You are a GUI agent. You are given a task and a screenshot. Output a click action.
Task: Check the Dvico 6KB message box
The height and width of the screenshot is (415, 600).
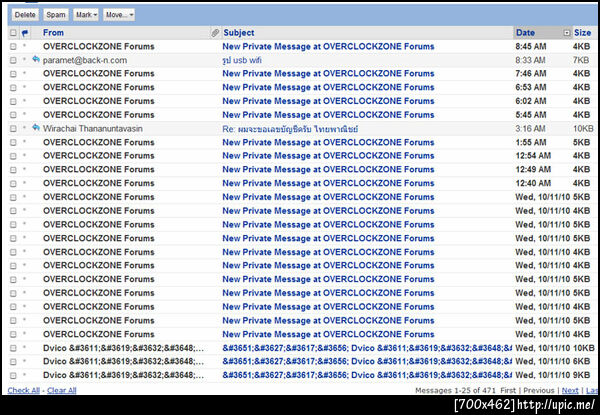click(13, 362)
